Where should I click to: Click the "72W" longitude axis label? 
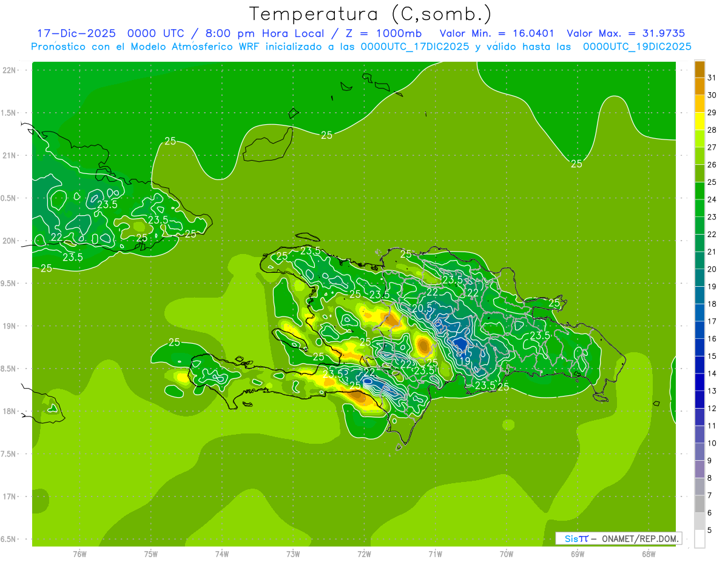pyautogui.click(x=364, y=554)
